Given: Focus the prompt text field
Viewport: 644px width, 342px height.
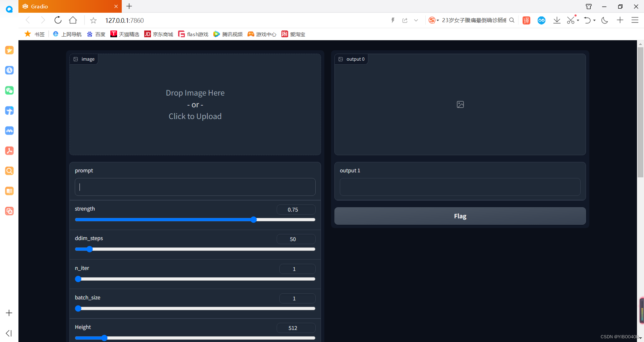Looking at the screenshot, I should click(x=195, y=187).
